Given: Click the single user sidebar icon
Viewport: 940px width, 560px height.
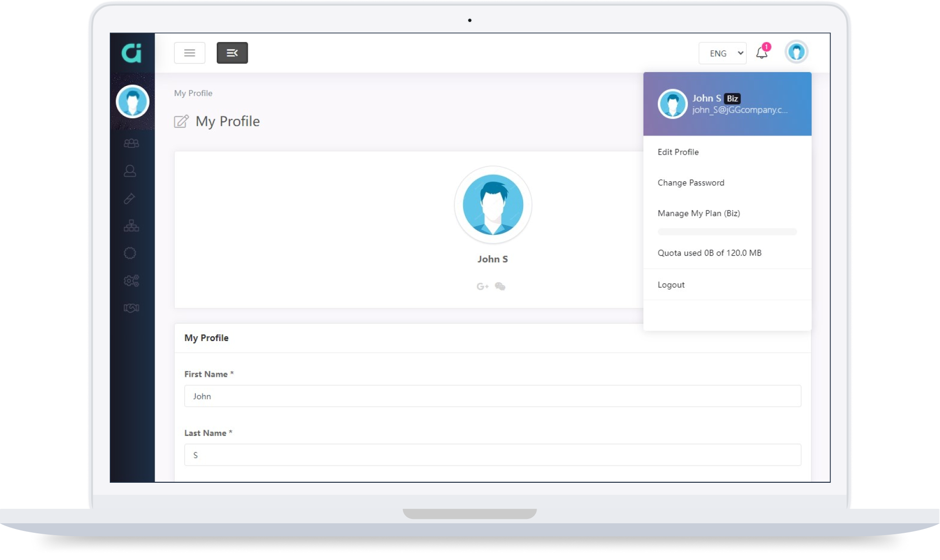Looking at the screenshot, I should [130, 171].
